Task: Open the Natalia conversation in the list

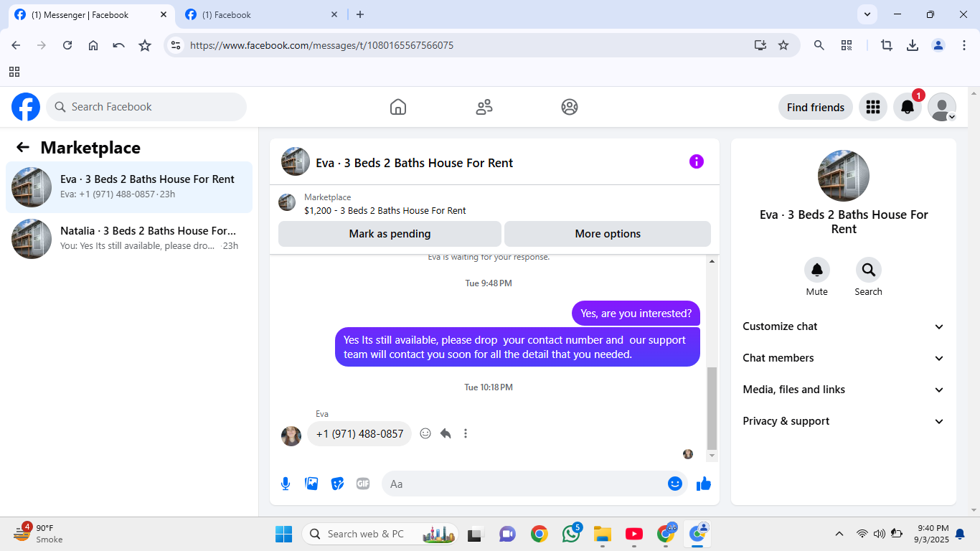Action: [x=129, y=239]
